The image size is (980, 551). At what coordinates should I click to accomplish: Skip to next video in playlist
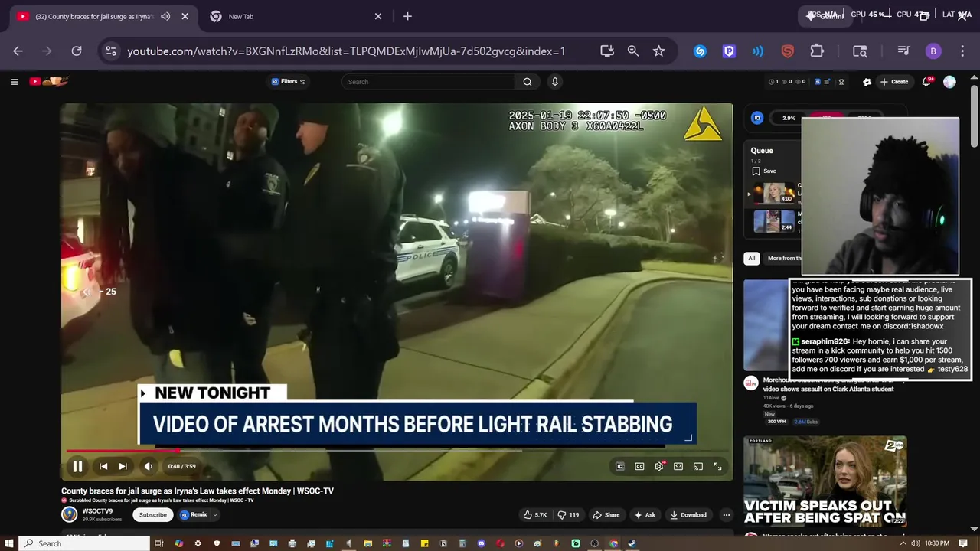[122, 466]
